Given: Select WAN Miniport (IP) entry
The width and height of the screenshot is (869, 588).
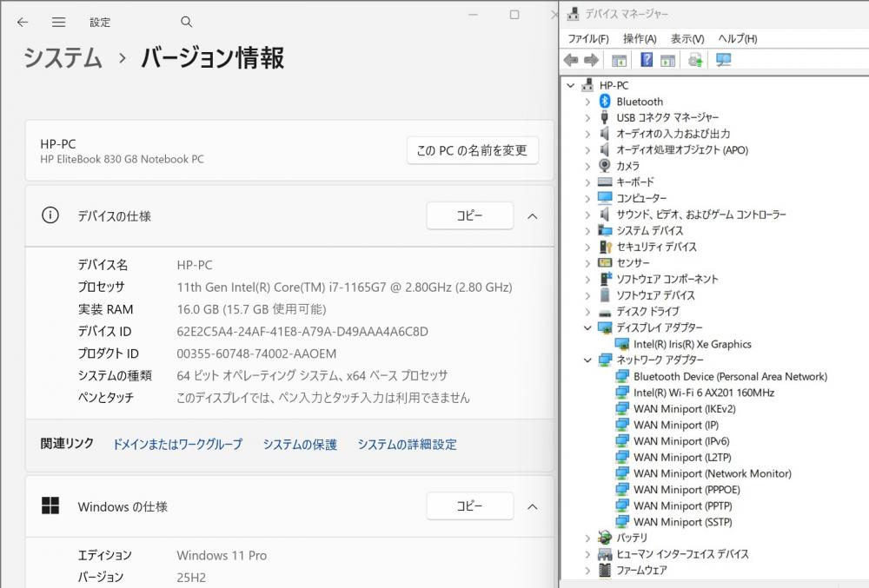Looking at the screenshot, I should point(676,425).
